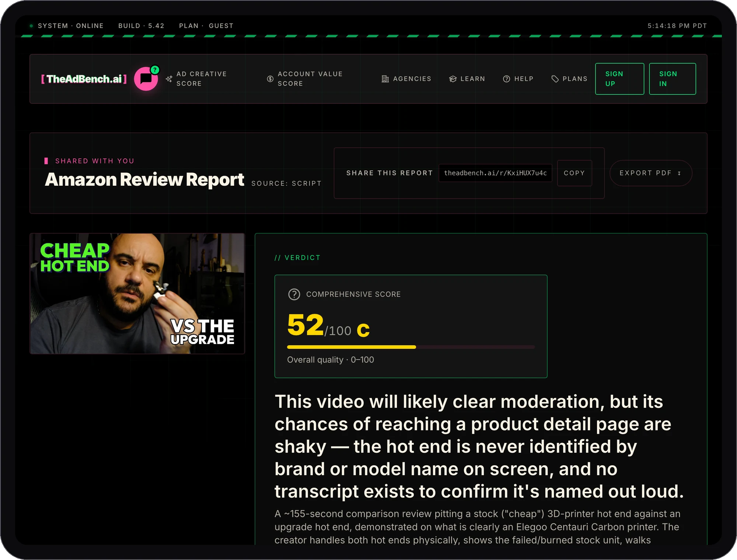This screenshot has width=737, height=560.
Task: Click the dollar coin icon beside Account Value Score
Action: pyautogui.click(x=270, y=79)
